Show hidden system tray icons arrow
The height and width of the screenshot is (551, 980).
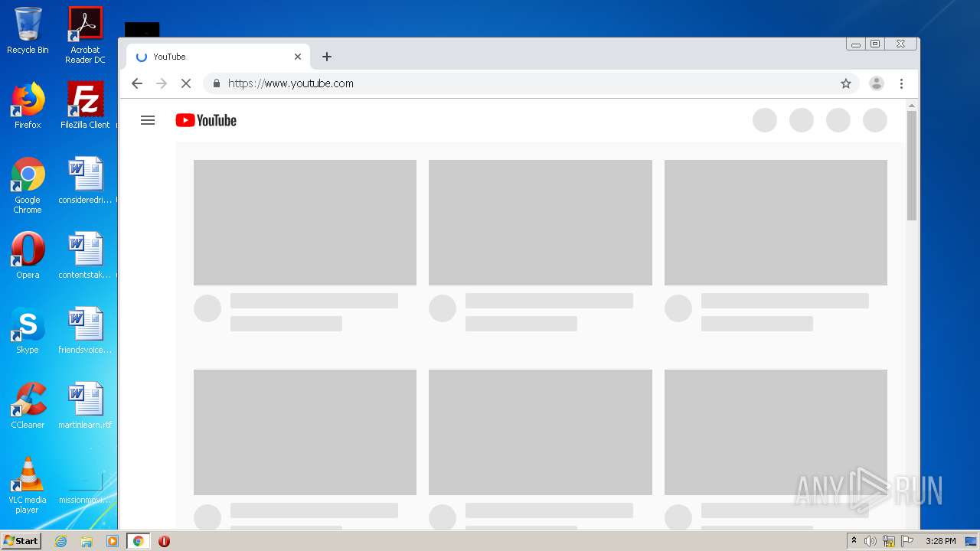(854, 541)
